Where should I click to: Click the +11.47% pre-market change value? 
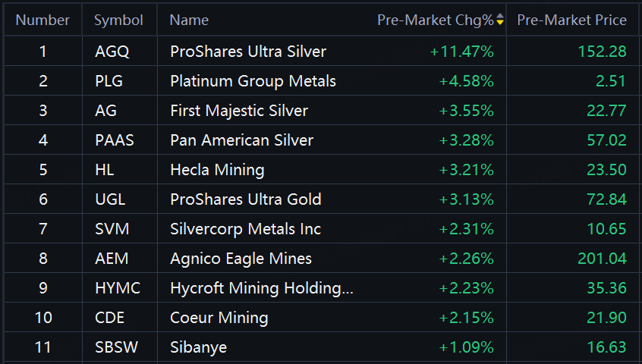click(x=461, y=52)
